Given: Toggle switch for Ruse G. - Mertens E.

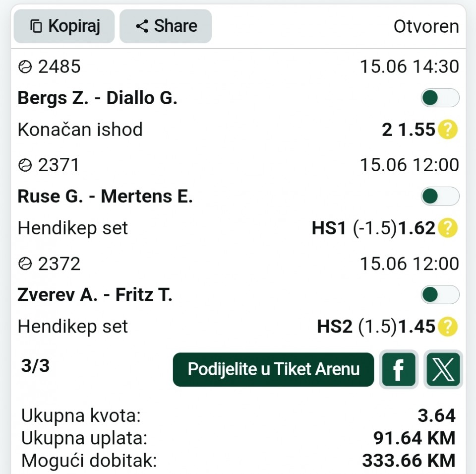Looking at the screenshot, I should [440, 196].
